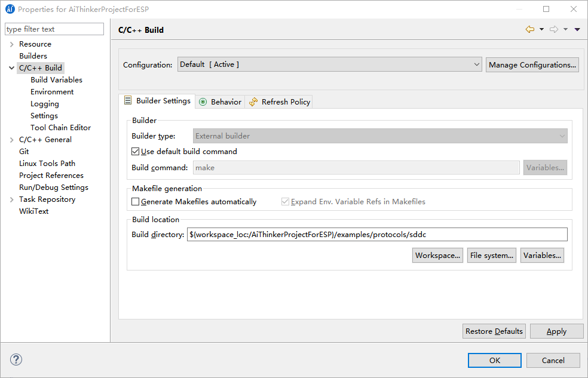Viewport: 588px width, 378px height.
Task: Toggle Use default build command checkbox
Action: (136, 152)
